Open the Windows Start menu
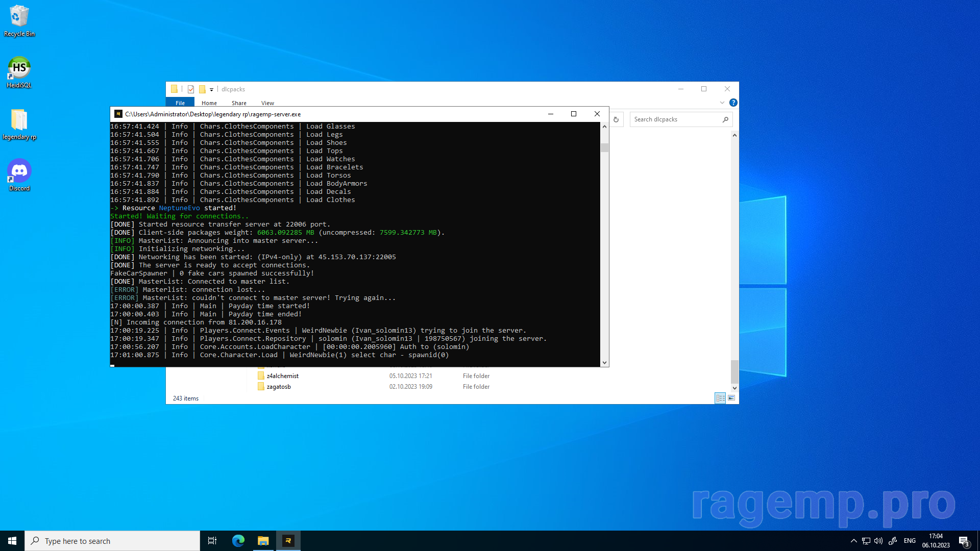Screen dimensions: 980x551 pyautogui.click(x=12, y=541)
